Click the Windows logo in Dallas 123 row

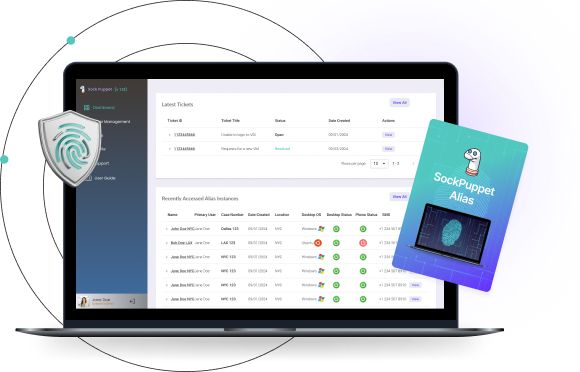[321, 229]
